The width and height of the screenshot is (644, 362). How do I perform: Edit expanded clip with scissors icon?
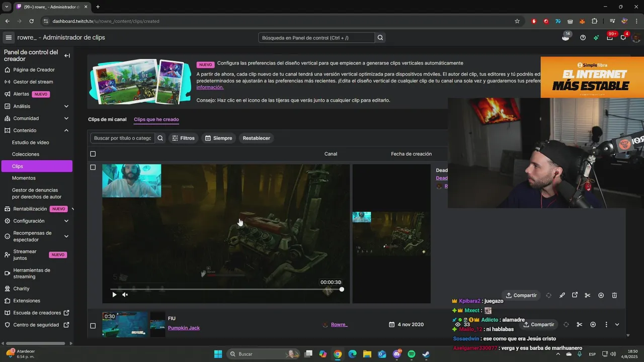pyautogui.click(x=587, y=296)
